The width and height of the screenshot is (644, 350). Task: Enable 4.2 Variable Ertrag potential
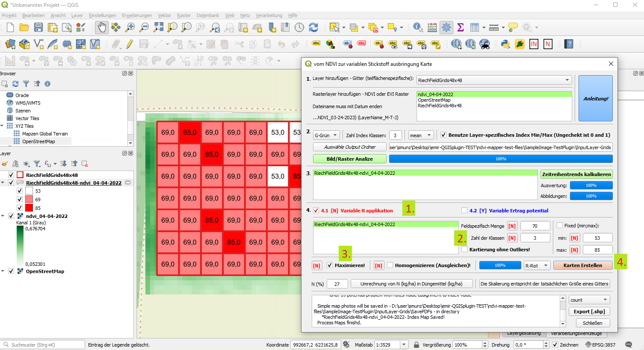(464, 210)
